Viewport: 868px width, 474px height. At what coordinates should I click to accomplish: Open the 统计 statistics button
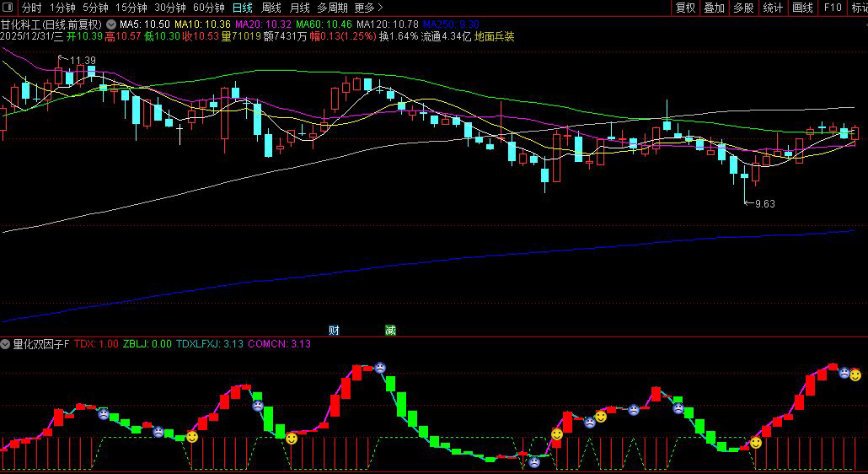coord(773,8)
